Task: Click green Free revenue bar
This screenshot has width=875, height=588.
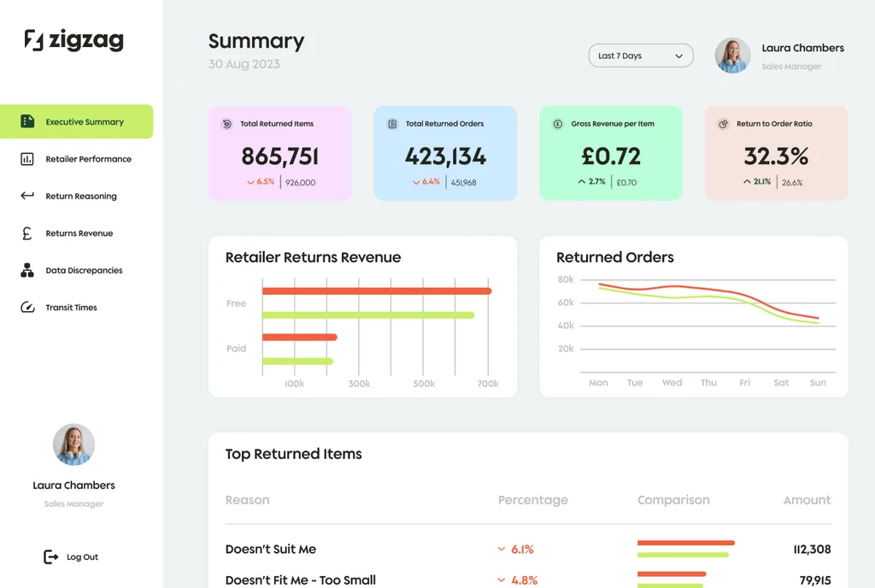Action: click(x=368, y=315)
